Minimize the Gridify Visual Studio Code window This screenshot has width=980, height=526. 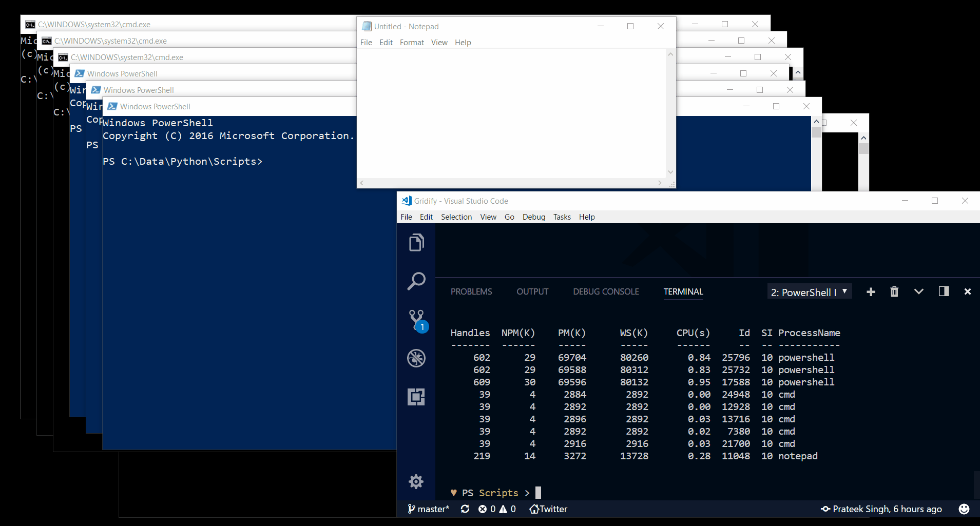(x=905, y=201)
